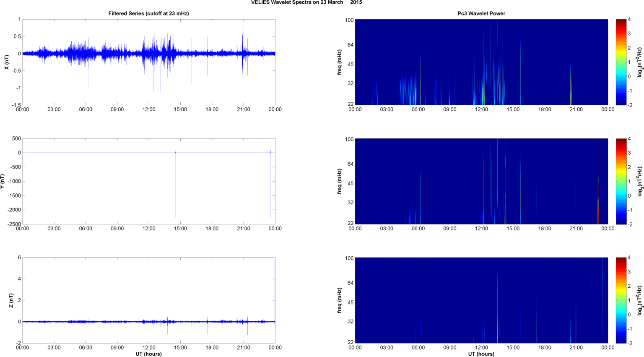Click the 'X (nT)' axis label
Screen dimensions: 644x357
coord(7,62)
